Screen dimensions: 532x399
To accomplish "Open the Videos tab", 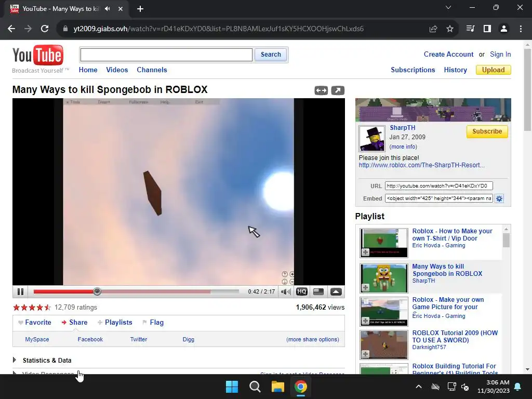I will click(117, 70).
